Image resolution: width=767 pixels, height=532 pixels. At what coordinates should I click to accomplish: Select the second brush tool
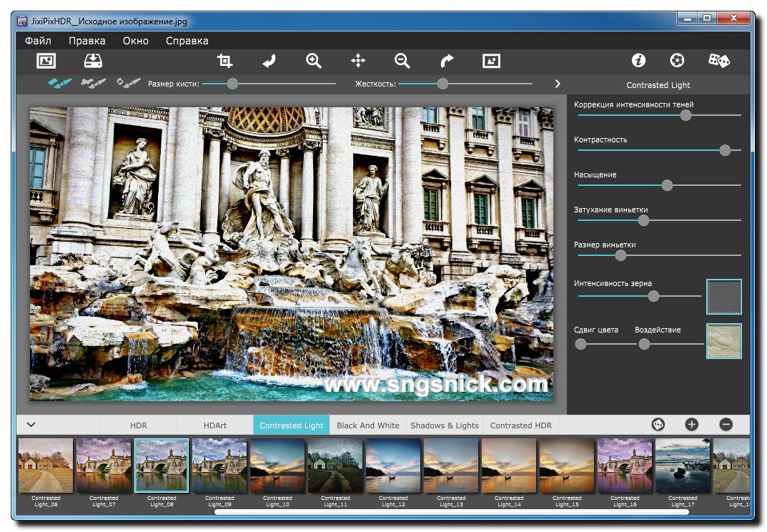coord(94,83)
